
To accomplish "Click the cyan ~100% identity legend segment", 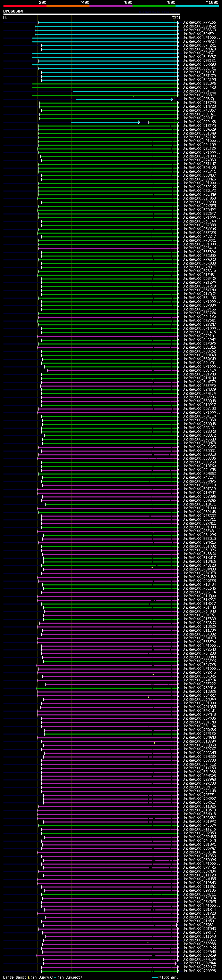I will point(197,6).
